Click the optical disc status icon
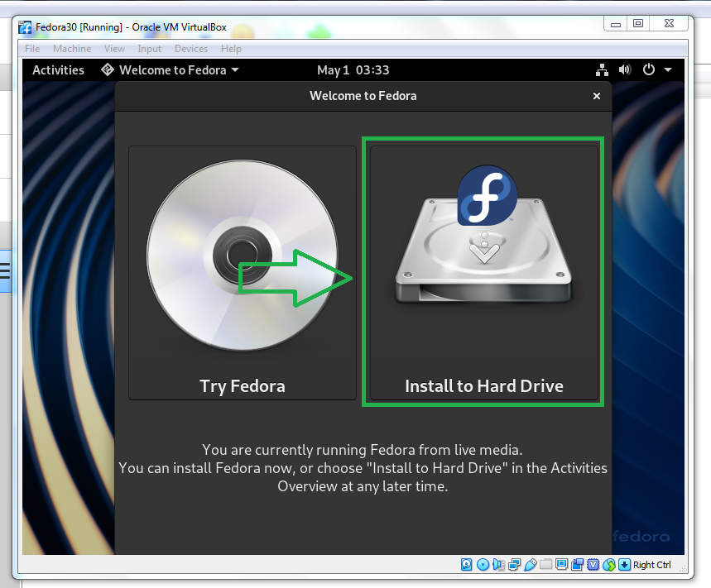 tap(483, 565)
